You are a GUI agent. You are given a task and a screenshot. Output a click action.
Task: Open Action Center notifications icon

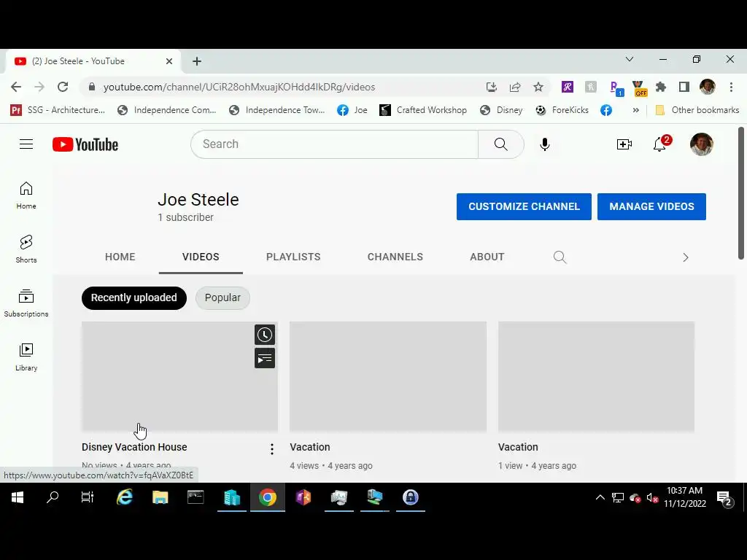[725, 498]
